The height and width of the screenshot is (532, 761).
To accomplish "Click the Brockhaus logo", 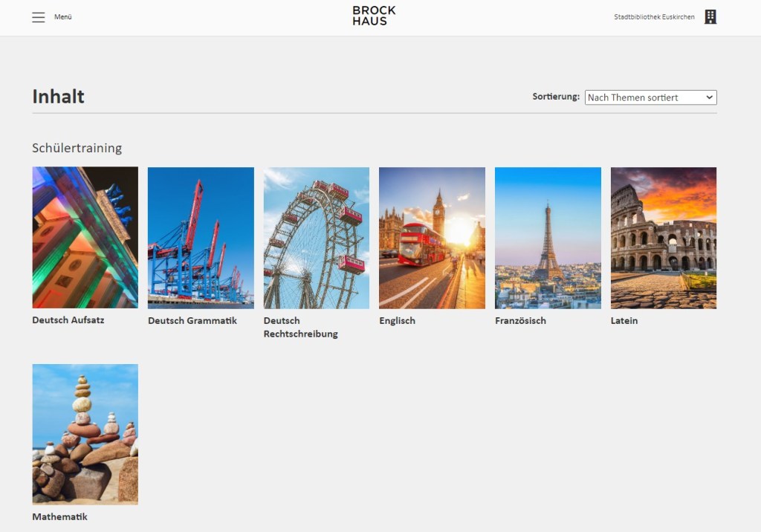I will pyautogui.click(x=374, y=16).
